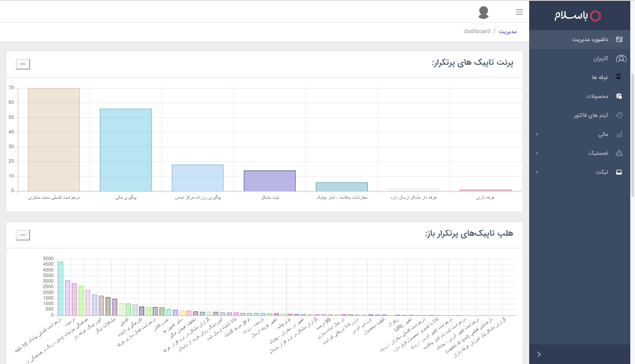
Task: Collapse sidebar with the bottom arrow
Action: click(539, 354)
